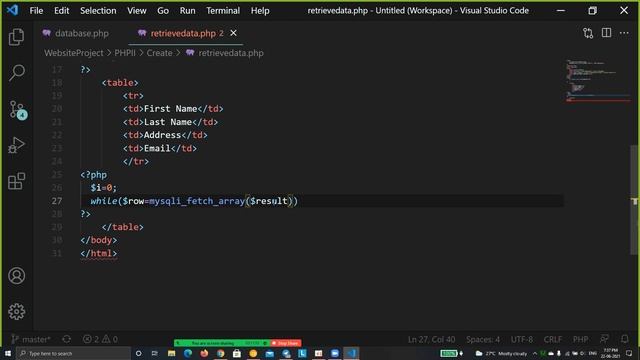Open the editor More Actions ellipsis

pyautogui.click(x=624, y=33)
